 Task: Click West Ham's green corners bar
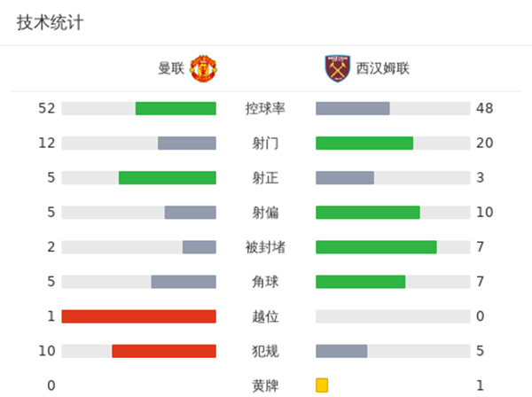(361, 282)
